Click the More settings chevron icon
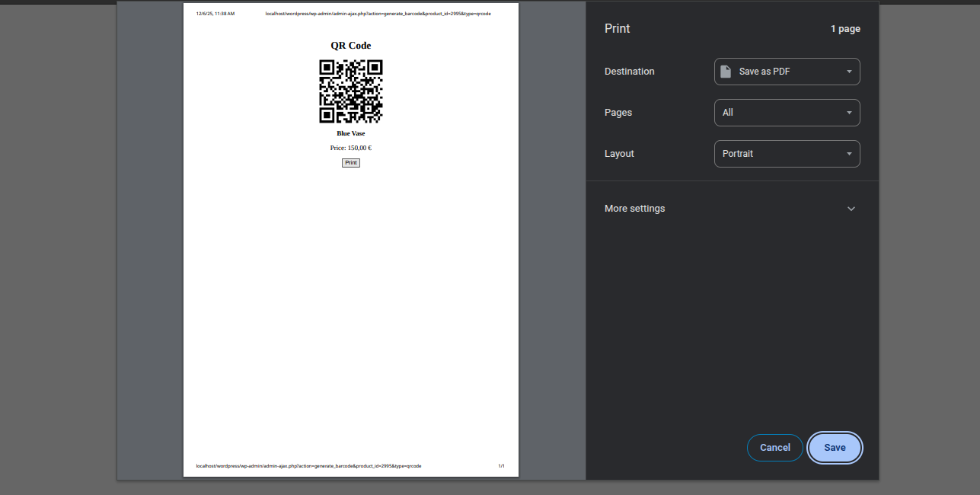This screenshot has width=980, height=495. 851,208
